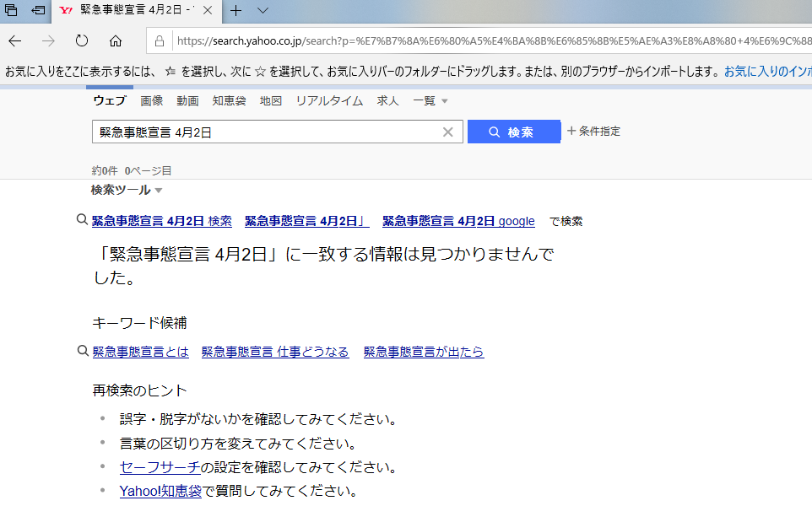Open the link 緊急事態宣言 4月2日 google
The height and width of the screenshot is (506, 812).
[458, 221]
